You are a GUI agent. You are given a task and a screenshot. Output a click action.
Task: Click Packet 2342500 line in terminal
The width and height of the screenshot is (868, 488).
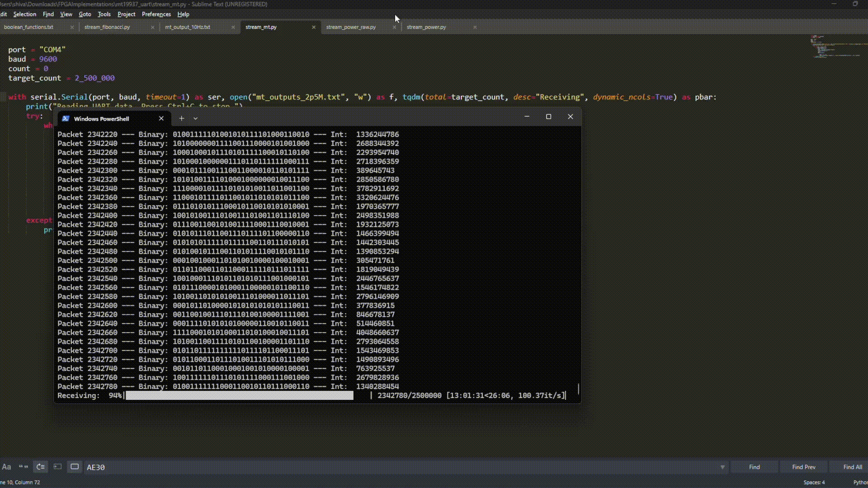point(226,260)
